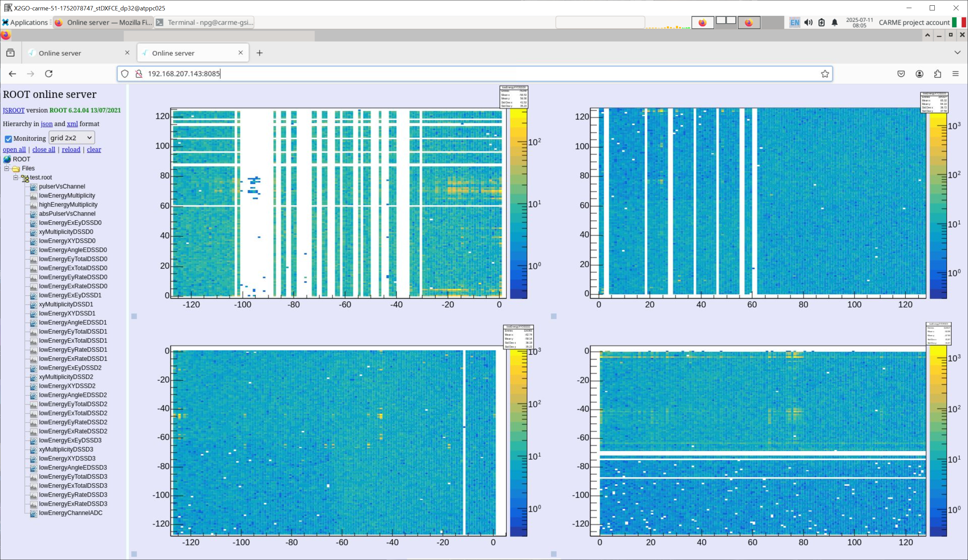Click the browser Forward arrow
The image size is (968, 560).
[30, 74]
